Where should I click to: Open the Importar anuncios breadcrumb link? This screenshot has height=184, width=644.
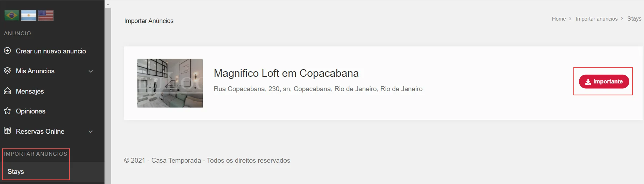[596, 19]
